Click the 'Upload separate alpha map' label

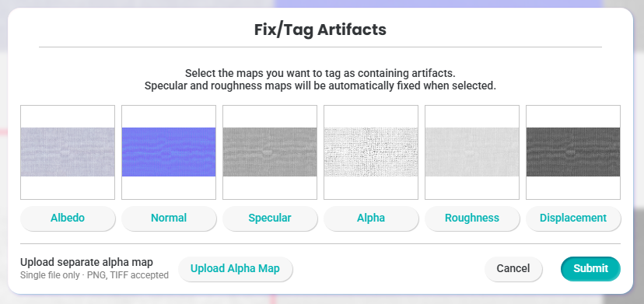pyautogui.click(x=86, y=262)
